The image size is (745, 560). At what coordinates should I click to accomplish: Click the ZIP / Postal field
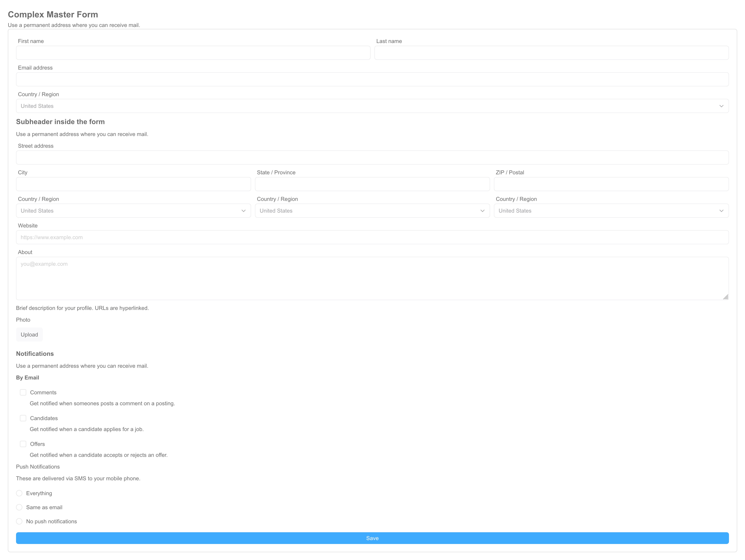tap(611, 184)
